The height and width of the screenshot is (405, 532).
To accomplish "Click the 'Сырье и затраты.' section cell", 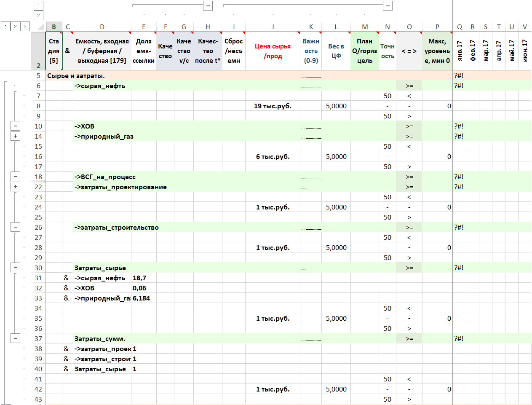I will [x=76, y=76].
